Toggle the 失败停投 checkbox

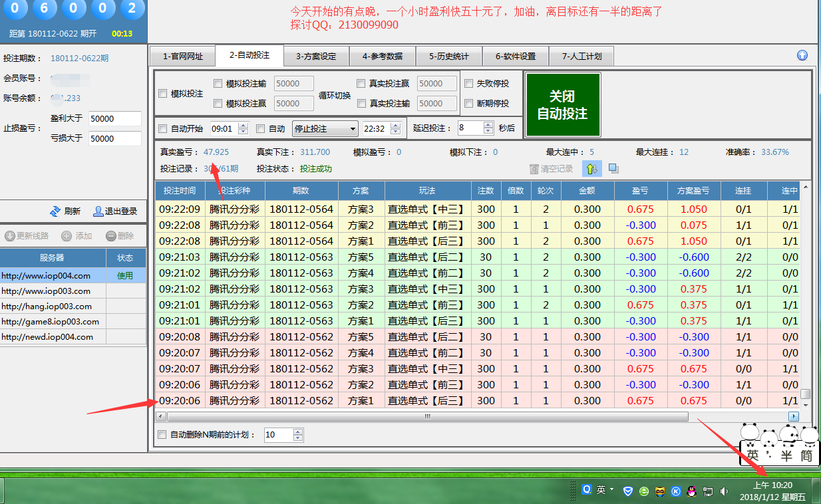click(x=469, y=84)
